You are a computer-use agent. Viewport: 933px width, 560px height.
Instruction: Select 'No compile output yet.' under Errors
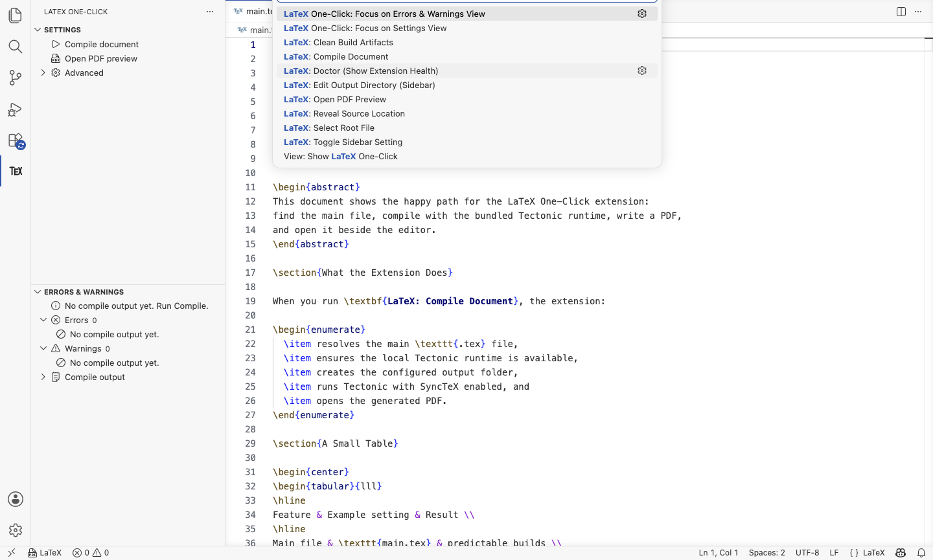tap(115, 334)
